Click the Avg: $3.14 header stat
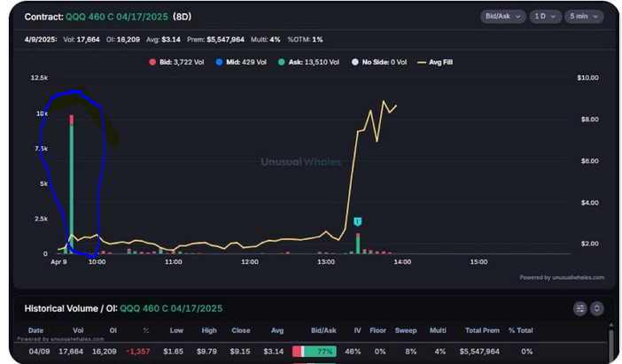The height and width of the screenshot is (364, 622). click(x=163, y=40)
